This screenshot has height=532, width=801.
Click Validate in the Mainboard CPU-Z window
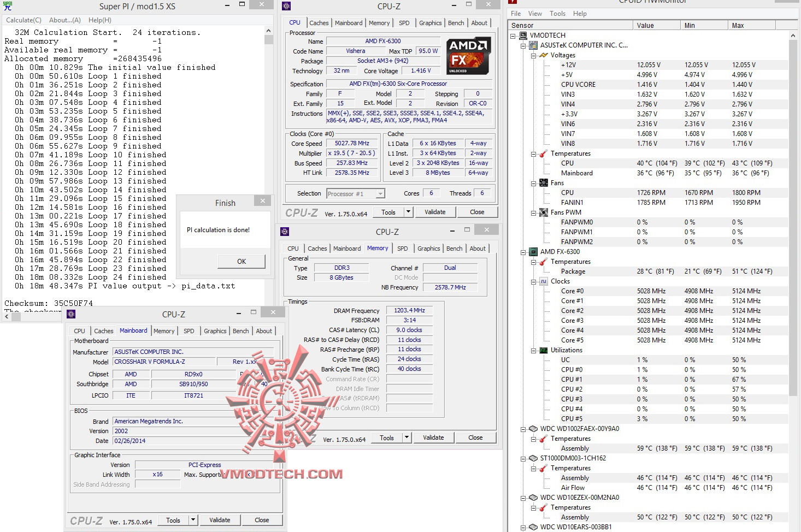click(220, 520)
